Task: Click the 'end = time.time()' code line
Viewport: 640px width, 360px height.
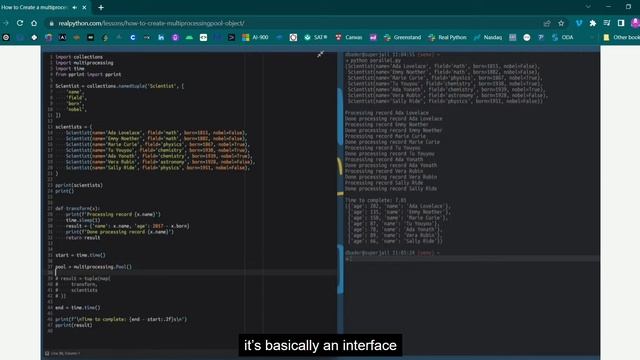Action: click(78, 307)
